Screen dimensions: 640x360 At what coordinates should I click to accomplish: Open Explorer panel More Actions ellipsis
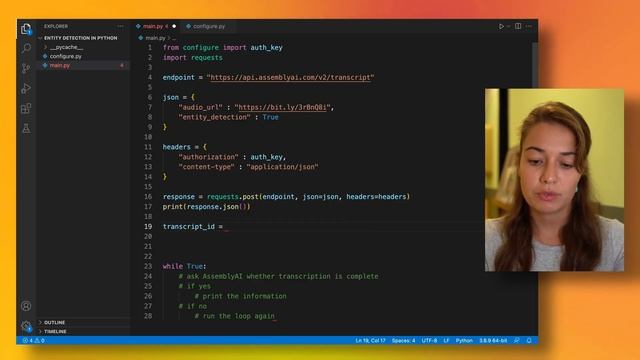(x=120, y=26)
